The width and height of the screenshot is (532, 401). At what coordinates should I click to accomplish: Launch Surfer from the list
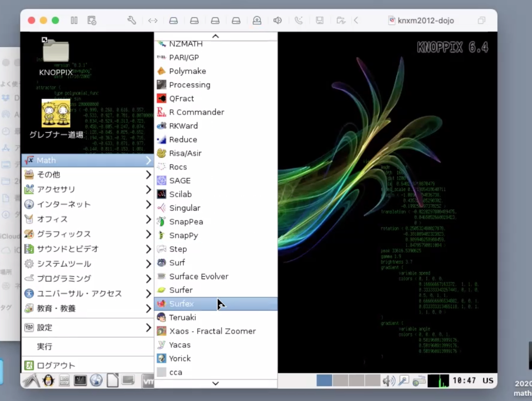click(215, 290)
